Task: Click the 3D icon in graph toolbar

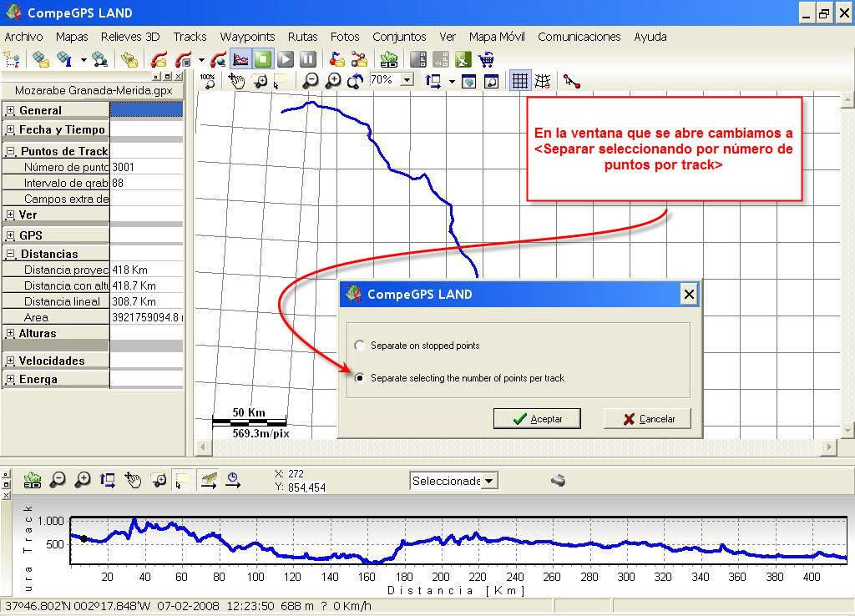Action: coord(33,480)
